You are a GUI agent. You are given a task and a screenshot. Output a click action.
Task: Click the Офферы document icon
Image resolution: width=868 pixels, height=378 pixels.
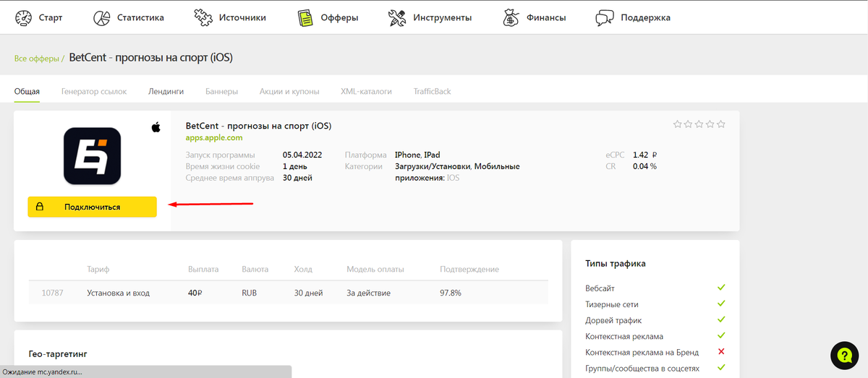[x=306, y=17]
